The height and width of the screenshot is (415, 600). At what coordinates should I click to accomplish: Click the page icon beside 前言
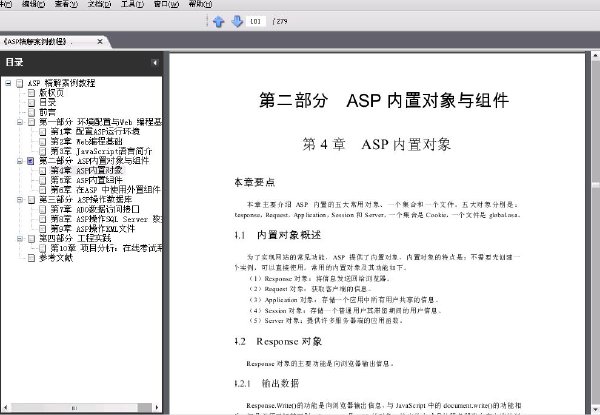31,112
